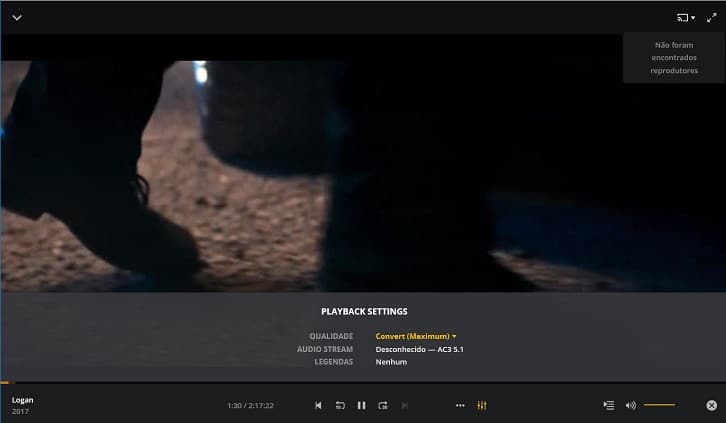Close the player with X button

tap(712, 405)
